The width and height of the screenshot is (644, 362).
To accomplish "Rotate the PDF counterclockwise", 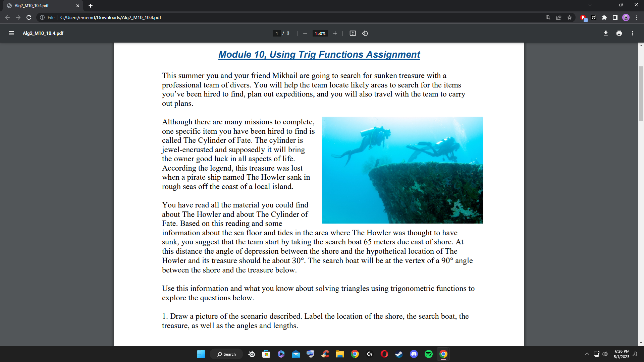I will pos(365,33).
